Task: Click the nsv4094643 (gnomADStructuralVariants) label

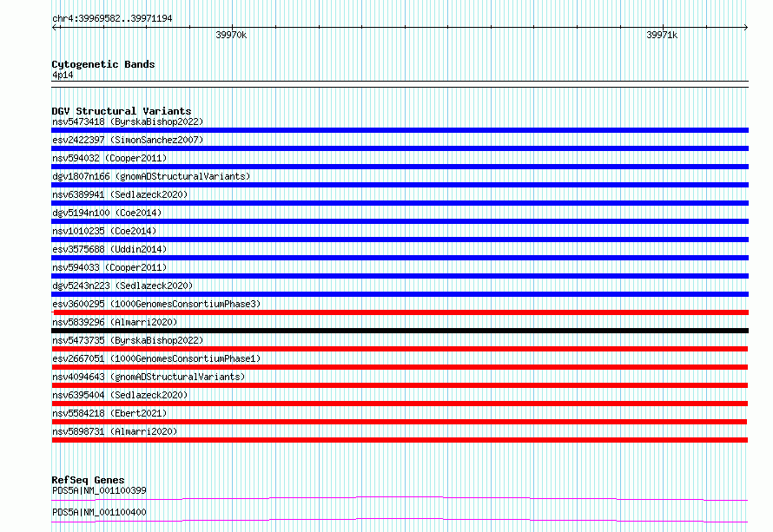Action: tap(149, 377)
